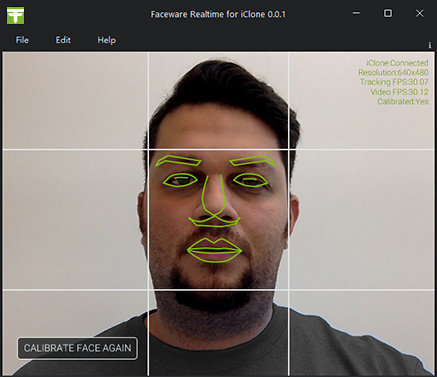Click the green Faceware logo icon
The height and width of the screenshot is (377, 437).
coord(15,15)
